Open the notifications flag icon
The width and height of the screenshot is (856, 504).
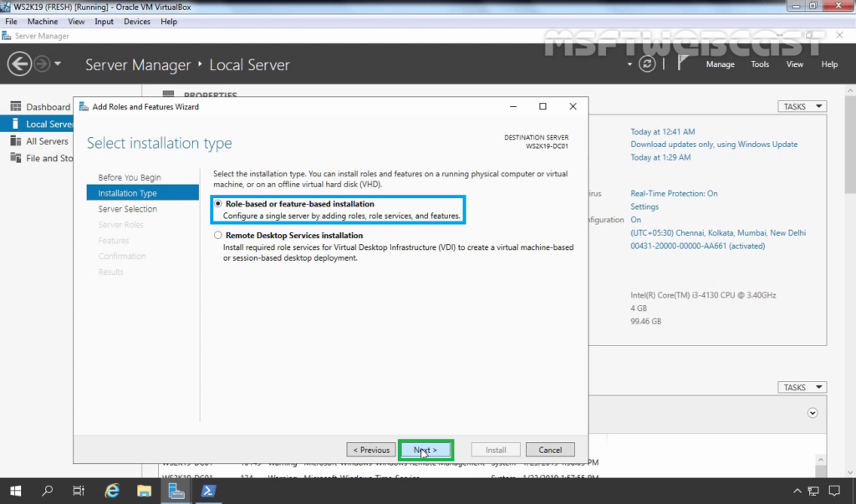click(x=682, y=64)
